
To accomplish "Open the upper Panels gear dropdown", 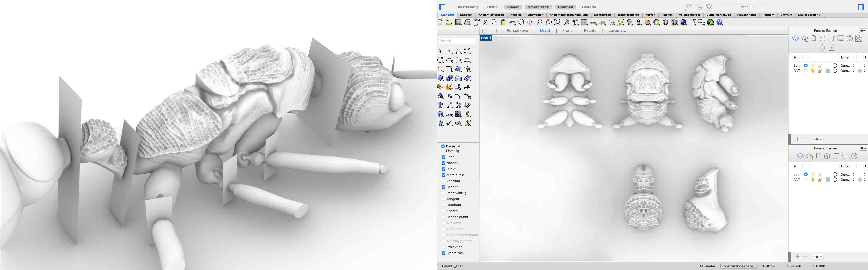I will 863,31.
